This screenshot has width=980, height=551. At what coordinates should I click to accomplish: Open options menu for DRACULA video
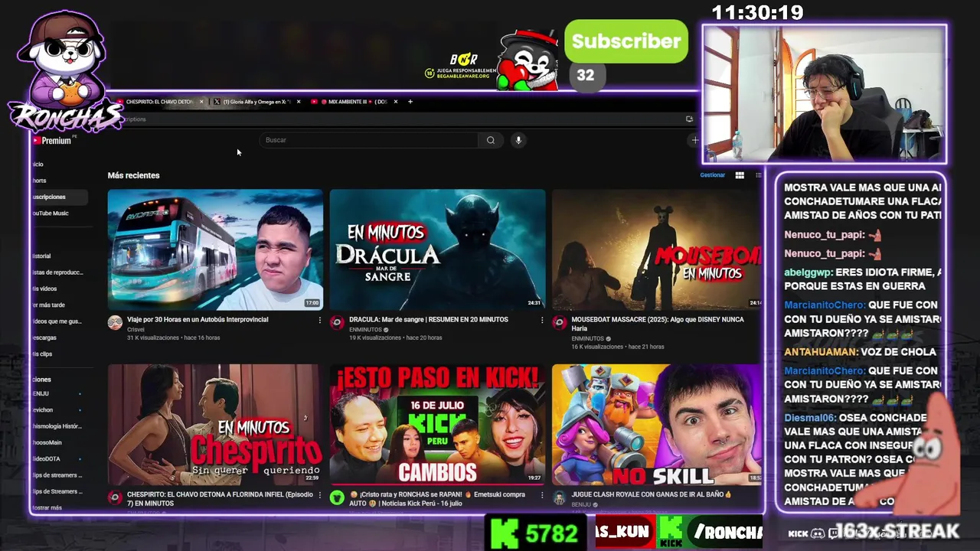click(x=542, y=320)
